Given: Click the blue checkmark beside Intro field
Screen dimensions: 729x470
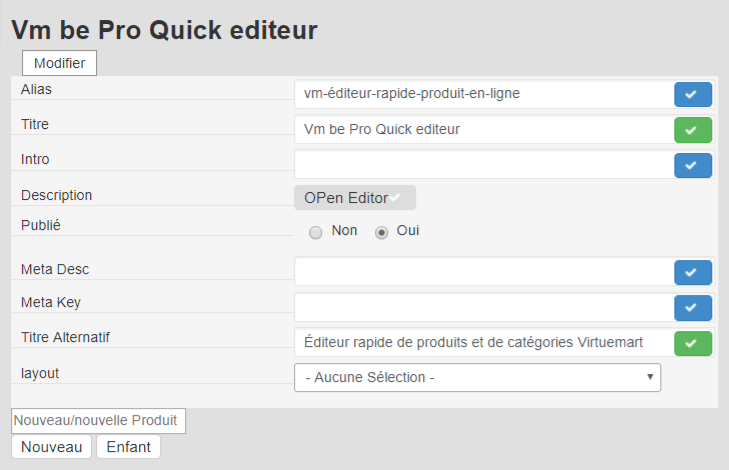Looking at the screenshot, I should click(x=692, y=164).
